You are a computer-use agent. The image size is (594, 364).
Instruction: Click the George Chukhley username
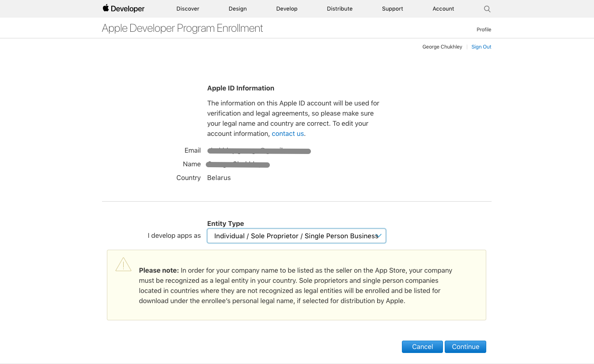pos(442,47)
